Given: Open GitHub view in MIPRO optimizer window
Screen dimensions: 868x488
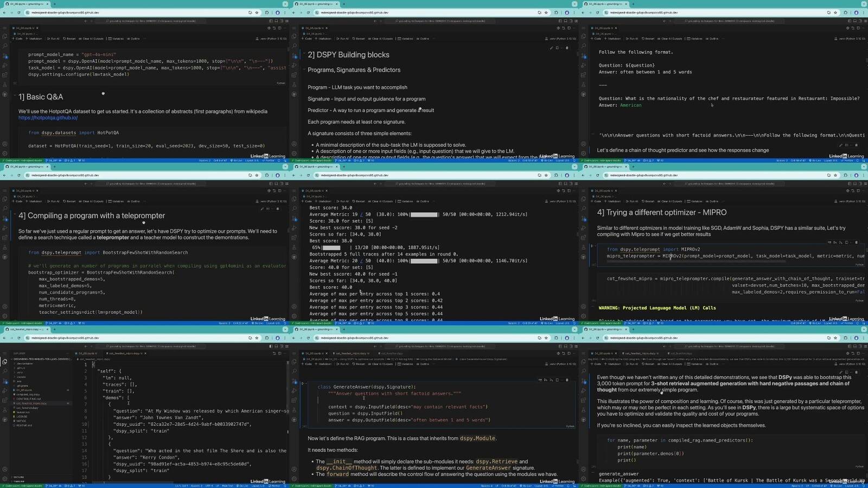Looking at the screenshot, I should (584, 257).
